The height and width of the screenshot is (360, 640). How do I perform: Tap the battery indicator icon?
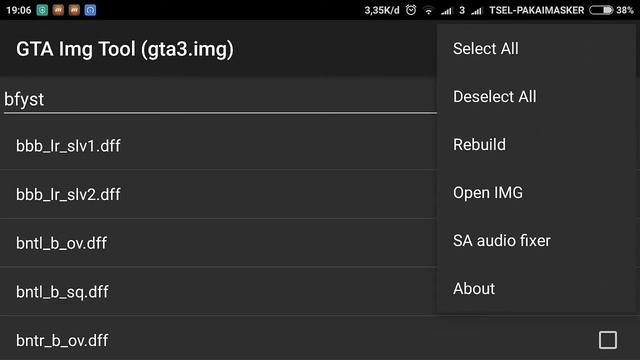point(601,10)
